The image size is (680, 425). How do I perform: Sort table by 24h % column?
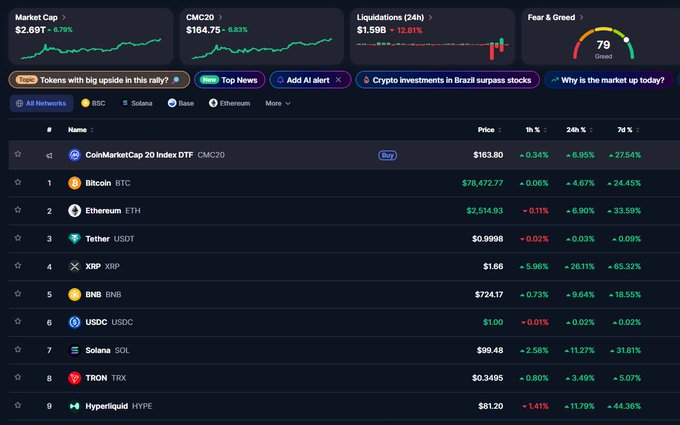point(579,130)
